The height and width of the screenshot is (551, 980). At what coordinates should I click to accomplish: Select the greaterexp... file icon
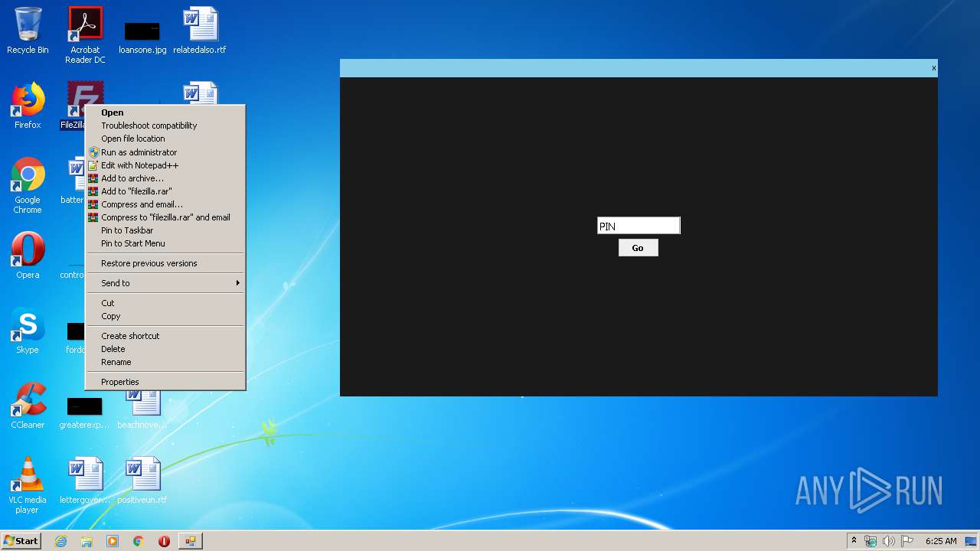click(84, 412)
